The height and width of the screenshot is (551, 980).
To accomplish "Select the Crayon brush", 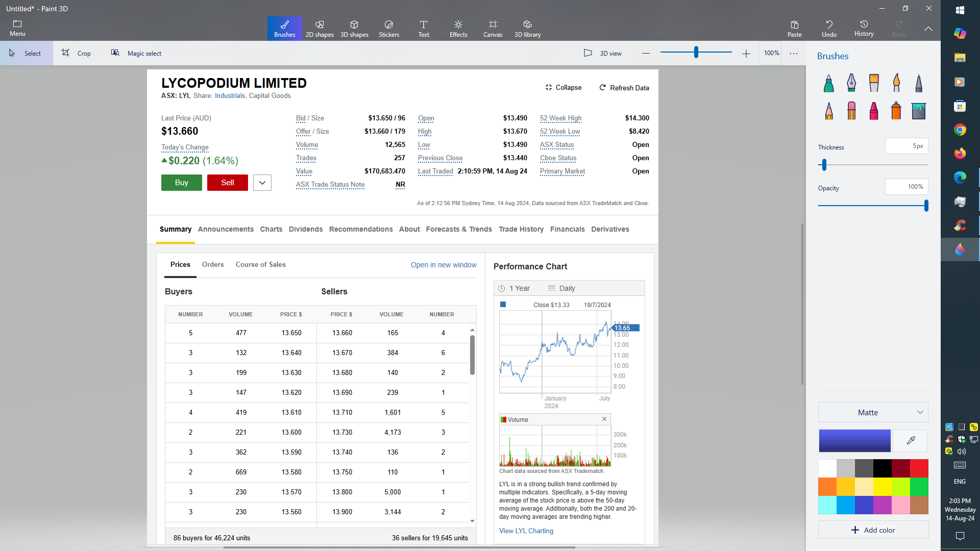I will (x=874, y=110).
